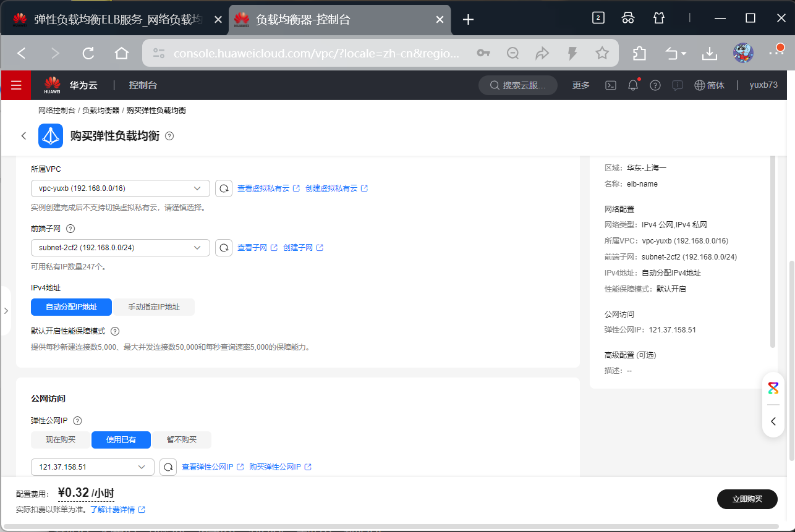Show help tooltip for 前端子网
Viewport: 795px width, 532px height.
point(70,229)
